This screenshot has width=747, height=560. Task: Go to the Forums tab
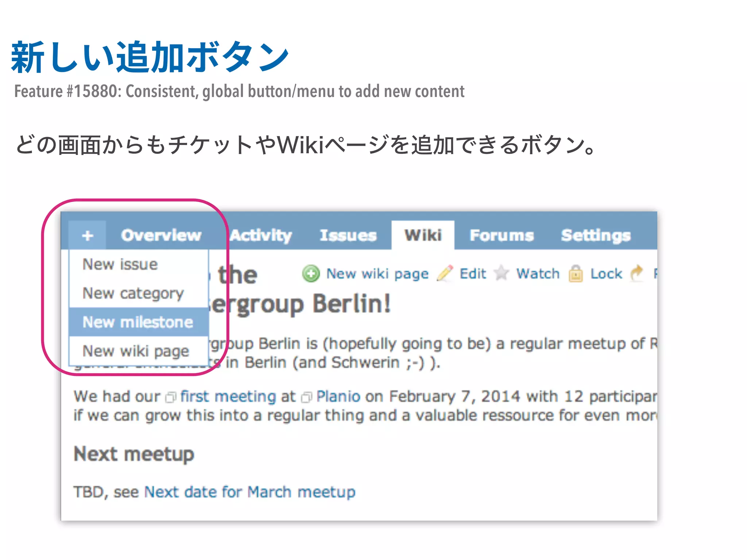(502, 236)
